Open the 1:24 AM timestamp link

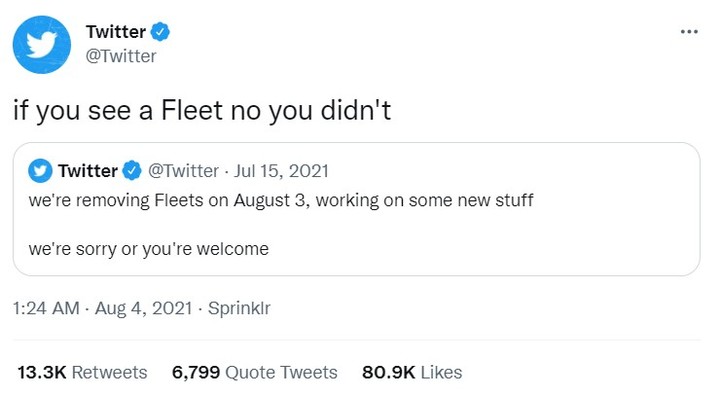[46, 308]
